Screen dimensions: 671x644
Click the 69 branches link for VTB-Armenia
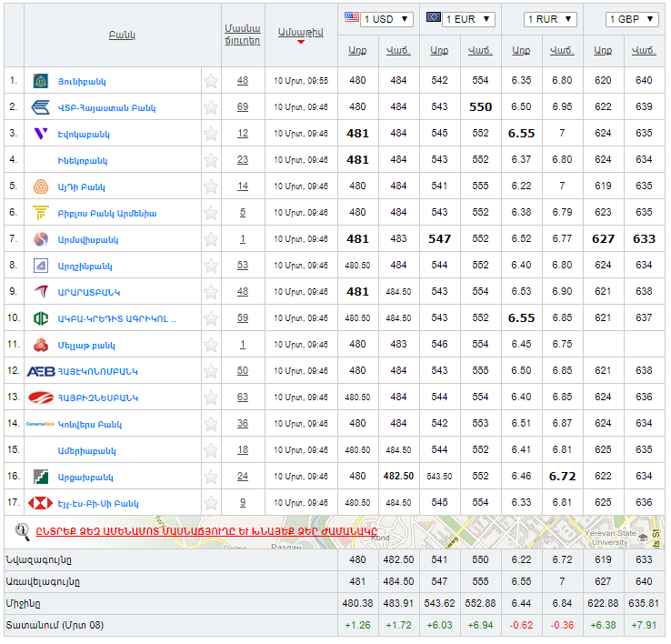(243, 107)
